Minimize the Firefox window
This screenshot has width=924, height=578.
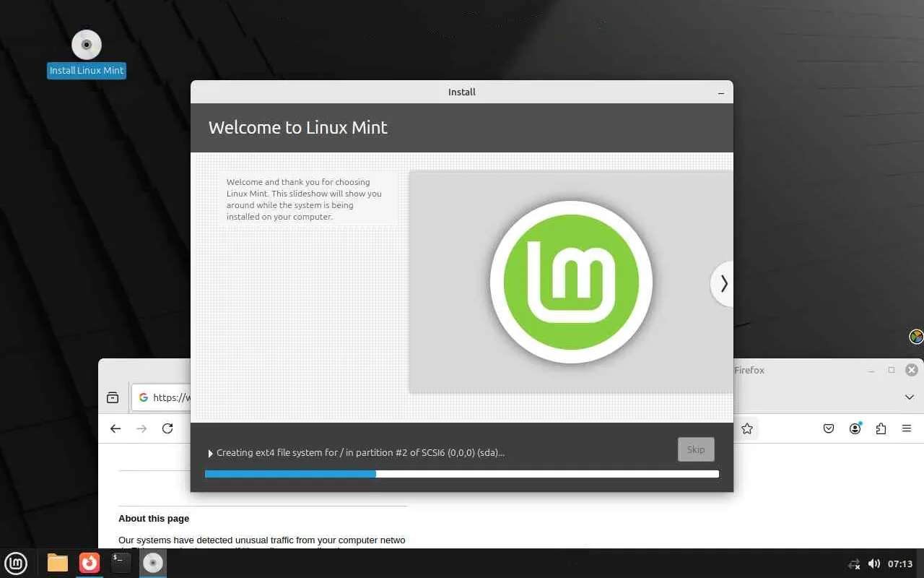pyautogui.click(x=871, y=370)
